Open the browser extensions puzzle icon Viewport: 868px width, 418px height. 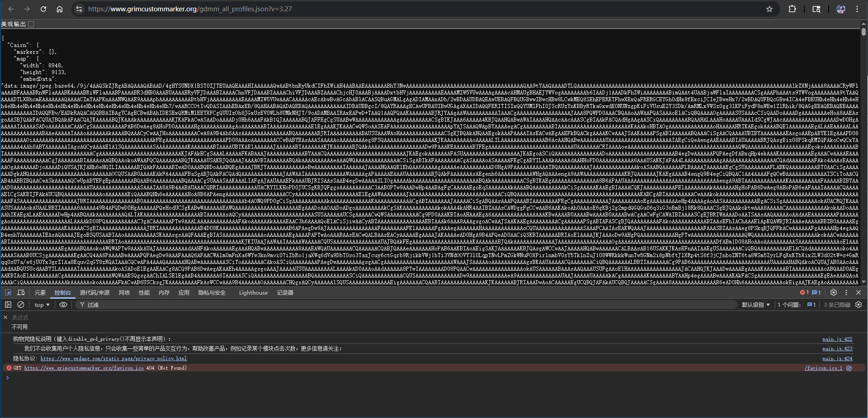[792, 9]
